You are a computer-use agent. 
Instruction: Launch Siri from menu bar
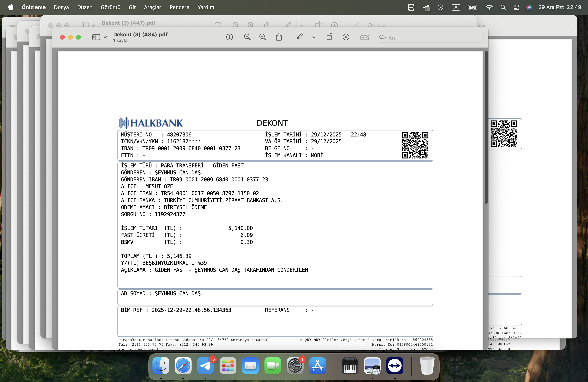(529, 7)
